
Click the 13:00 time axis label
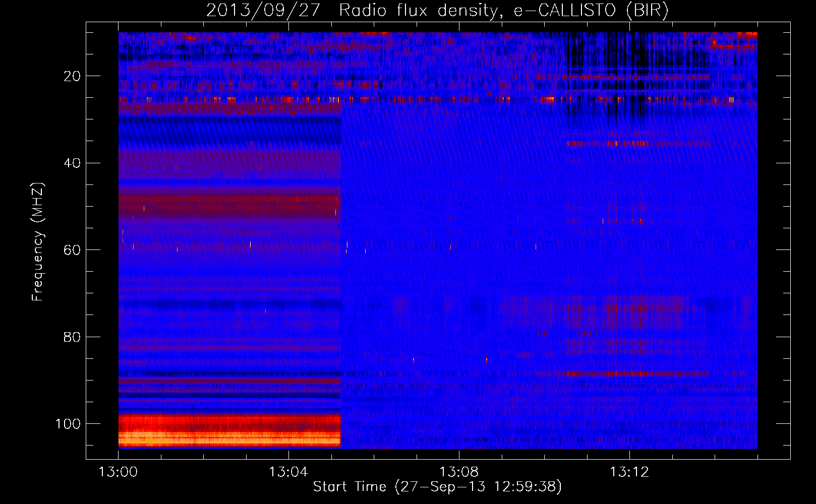pos(118,472)
